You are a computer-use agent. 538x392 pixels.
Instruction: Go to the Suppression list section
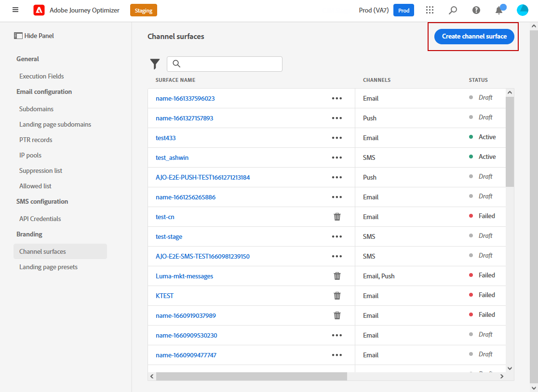[x=40, y=170]
